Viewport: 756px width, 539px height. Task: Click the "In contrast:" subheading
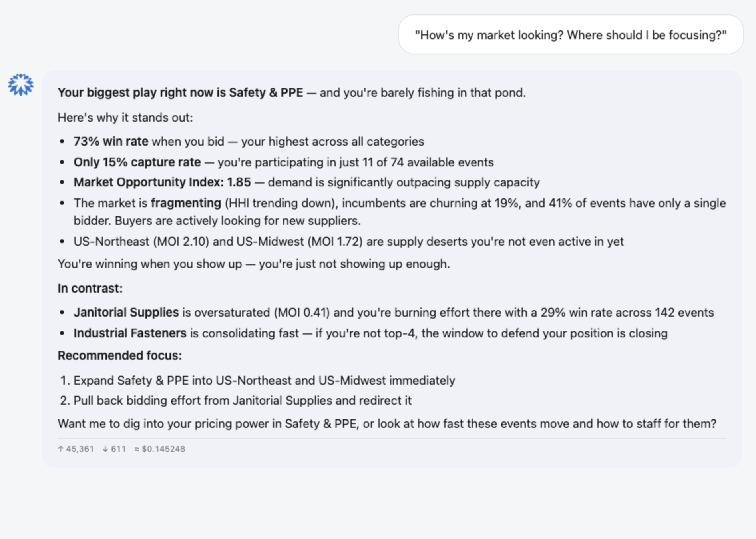pos(90,288)
